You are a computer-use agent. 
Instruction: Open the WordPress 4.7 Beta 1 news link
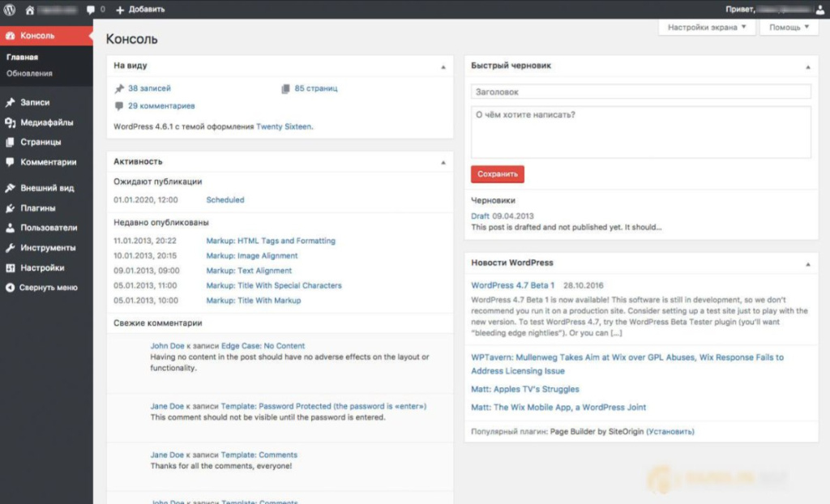click(513, 285)
